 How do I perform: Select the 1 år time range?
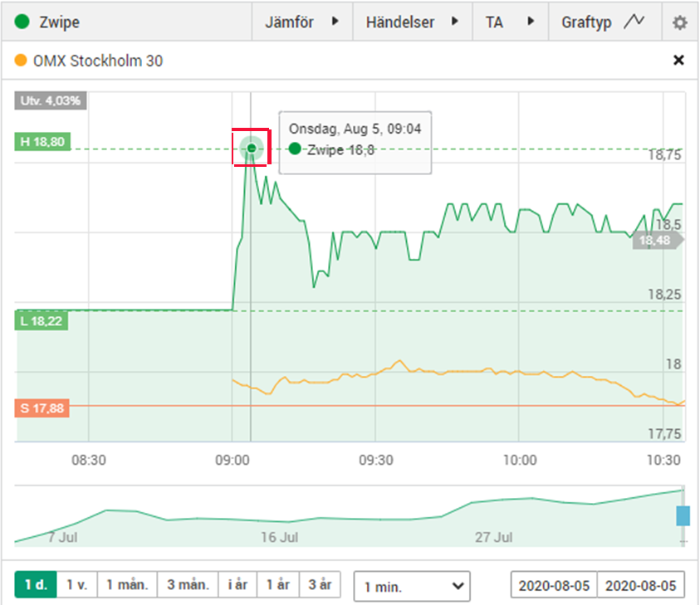[x=277, y=584]
